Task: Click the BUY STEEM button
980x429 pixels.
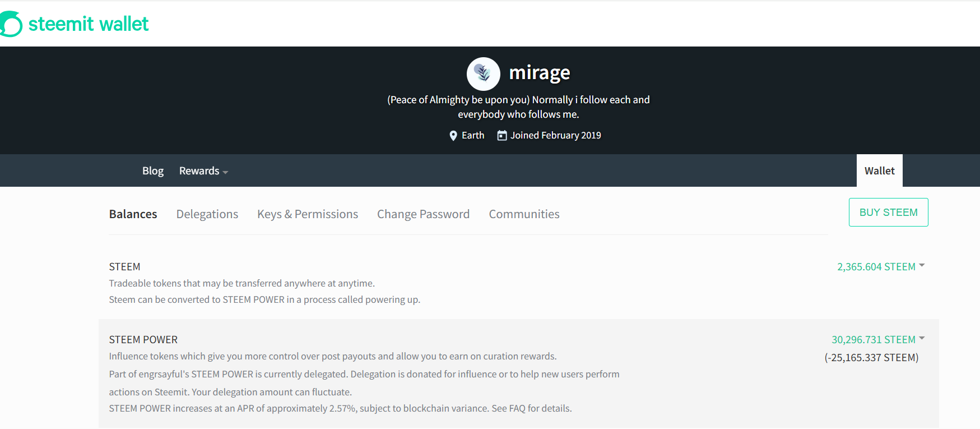Action: tap(889, 213)
